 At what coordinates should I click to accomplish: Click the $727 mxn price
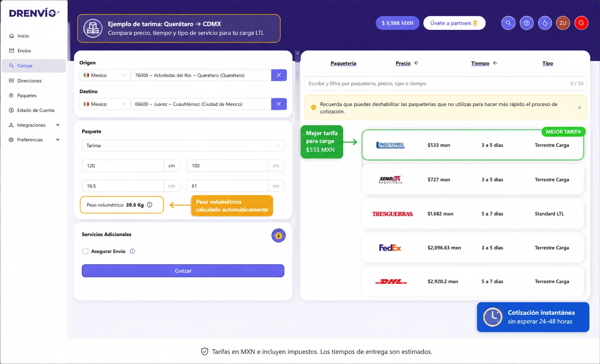439,180
